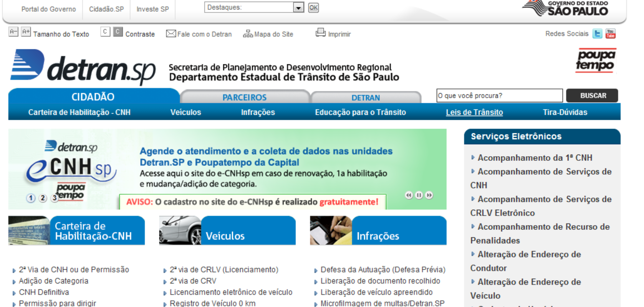Screen dimensions: 644x307
Task: Open the Infrações menu item
Action: (258, 112)
